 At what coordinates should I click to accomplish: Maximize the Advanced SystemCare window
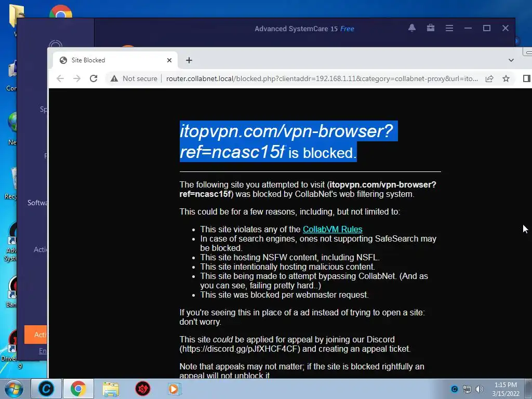(487, 28)
